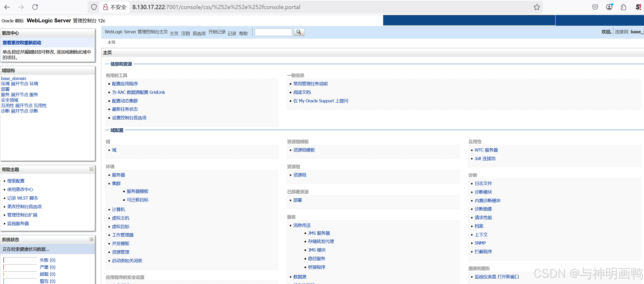
Task: Go back with the browser back arrow
Action: click(7, 7)
